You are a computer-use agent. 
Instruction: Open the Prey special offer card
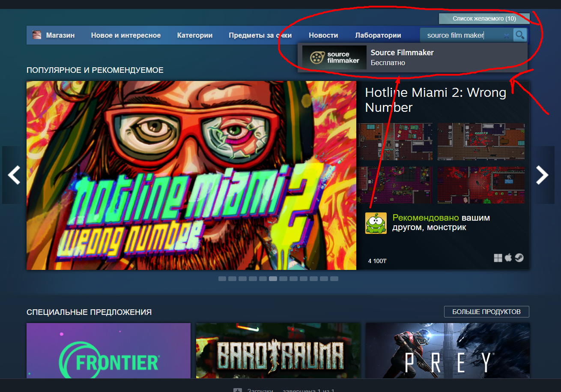click(x=448, y=350)
